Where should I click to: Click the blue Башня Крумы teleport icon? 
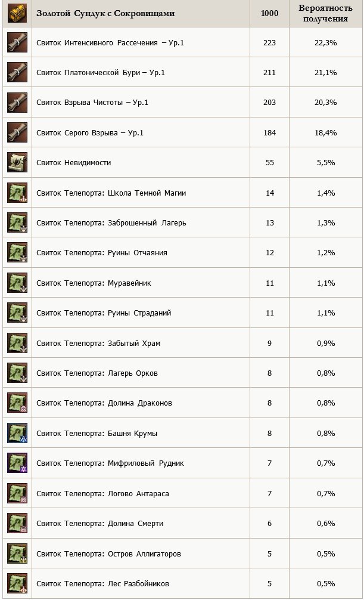17,433
